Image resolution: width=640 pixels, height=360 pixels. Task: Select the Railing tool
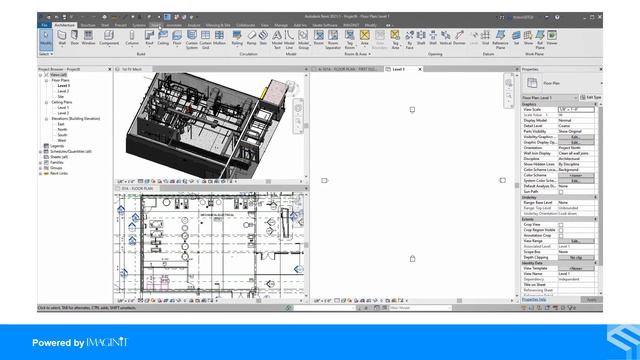(x=237, y=38)
